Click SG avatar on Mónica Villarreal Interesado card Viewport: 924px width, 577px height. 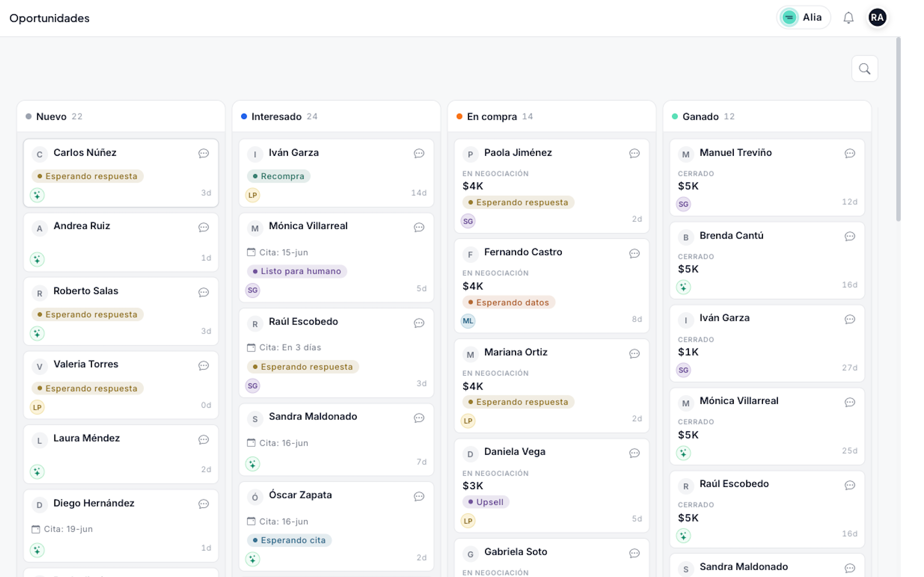(x=253, y=290)
